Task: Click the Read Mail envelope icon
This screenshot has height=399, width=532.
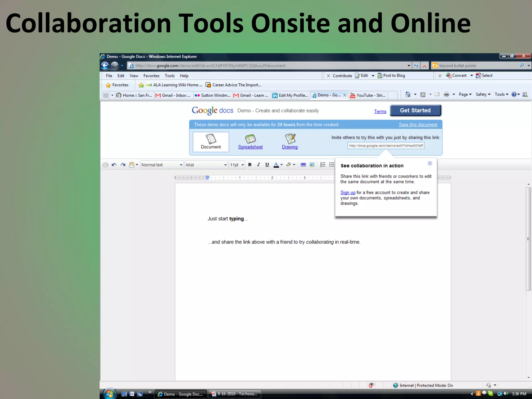Action: (x=437, y=95)
